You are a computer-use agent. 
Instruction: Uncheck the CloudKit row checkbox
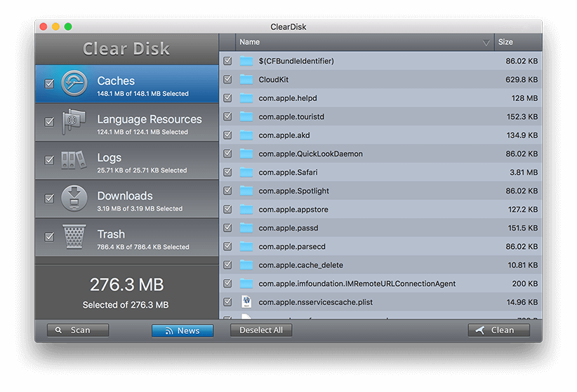click(x=228, y=79)
